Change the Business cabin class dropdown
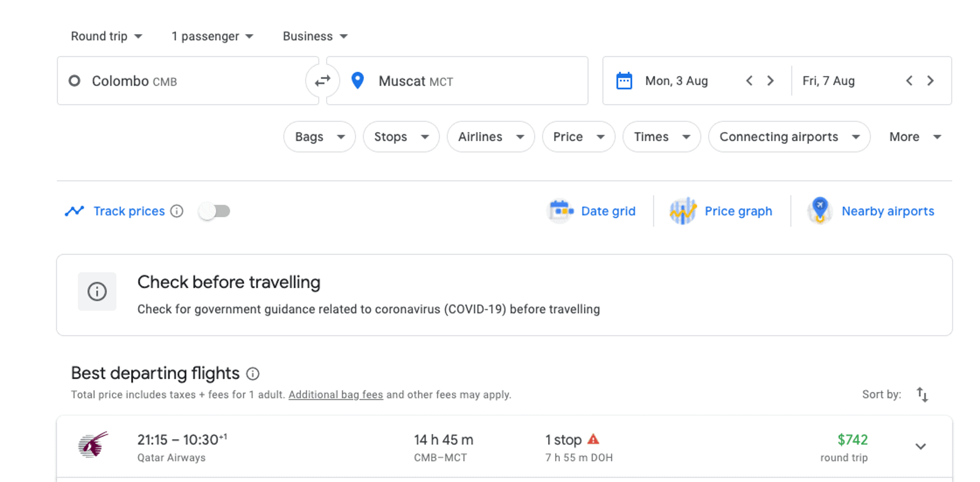This screenshot has height=482, width=980. pos(315,36)
